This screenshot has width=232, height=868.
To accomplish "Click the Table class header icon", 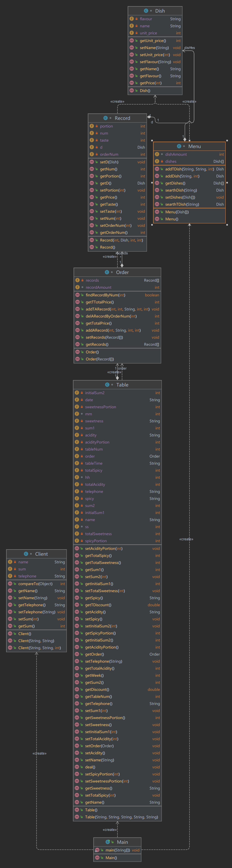I will point(107,385).
